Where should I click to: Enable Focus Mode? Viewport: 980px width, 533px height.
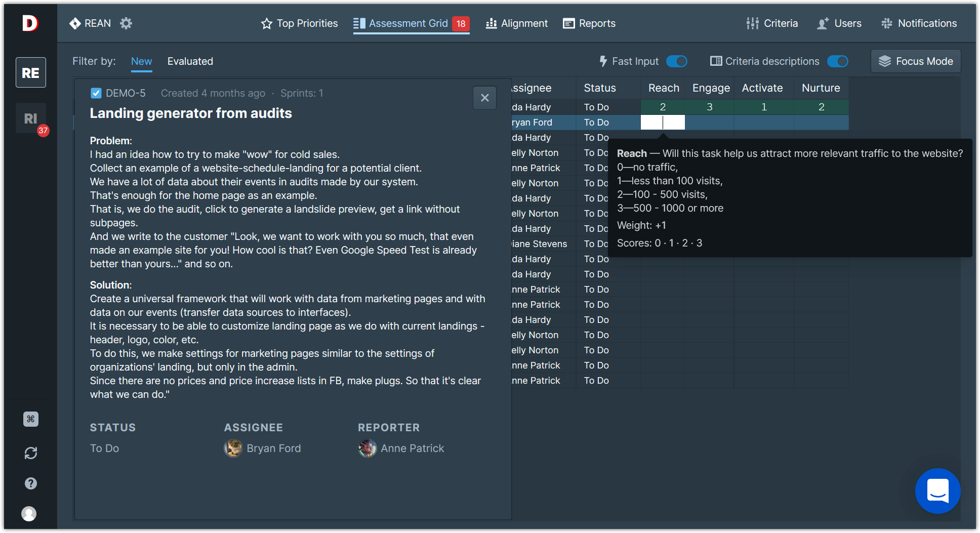(916, 61)
